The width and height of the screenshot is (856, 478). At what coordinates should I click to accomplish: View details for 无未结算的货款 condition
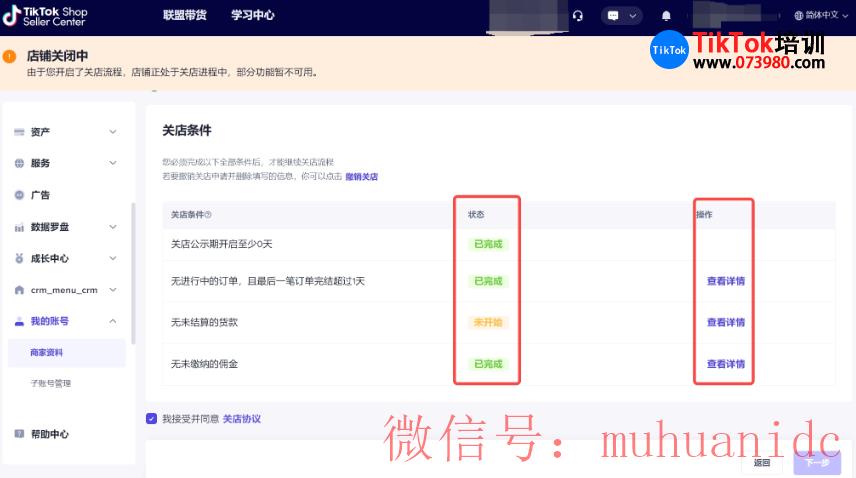pyautogui.click(x=726, y=322)
